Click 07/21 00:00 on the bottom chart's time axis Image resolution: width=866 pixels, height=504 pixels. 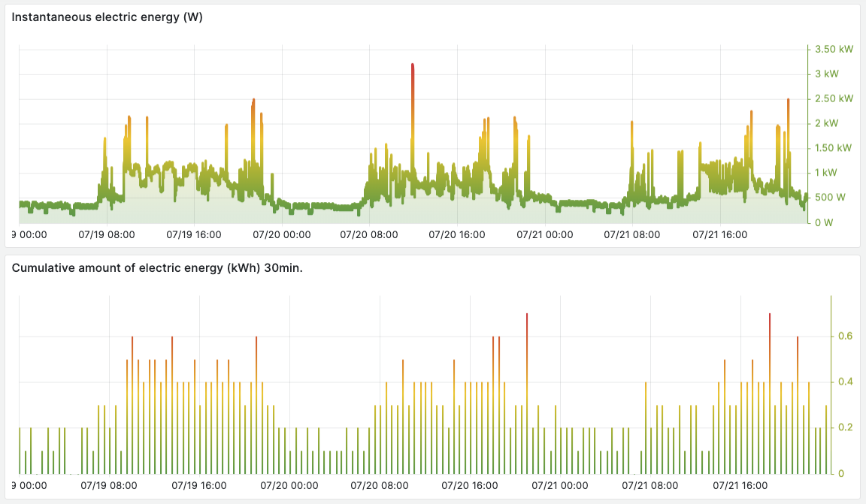560,485
